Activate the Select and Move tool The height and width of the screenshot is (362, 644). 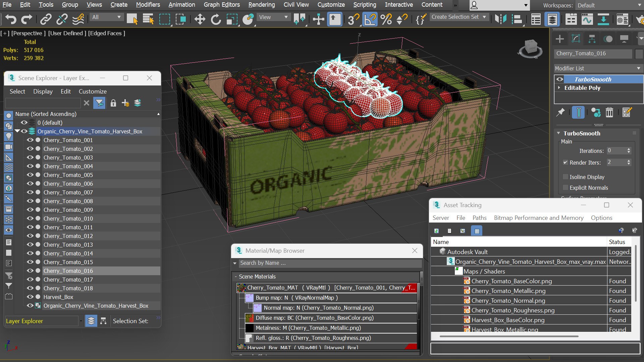200,19
